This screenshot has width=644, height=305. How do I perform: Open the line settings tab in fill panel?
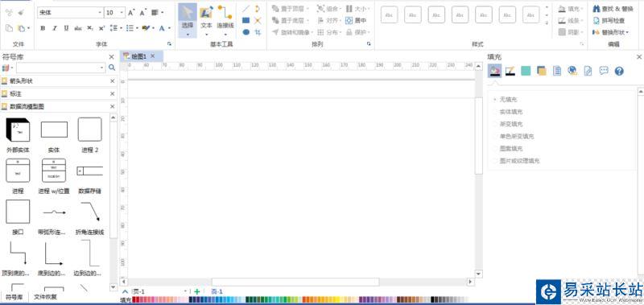coord(510,71)
